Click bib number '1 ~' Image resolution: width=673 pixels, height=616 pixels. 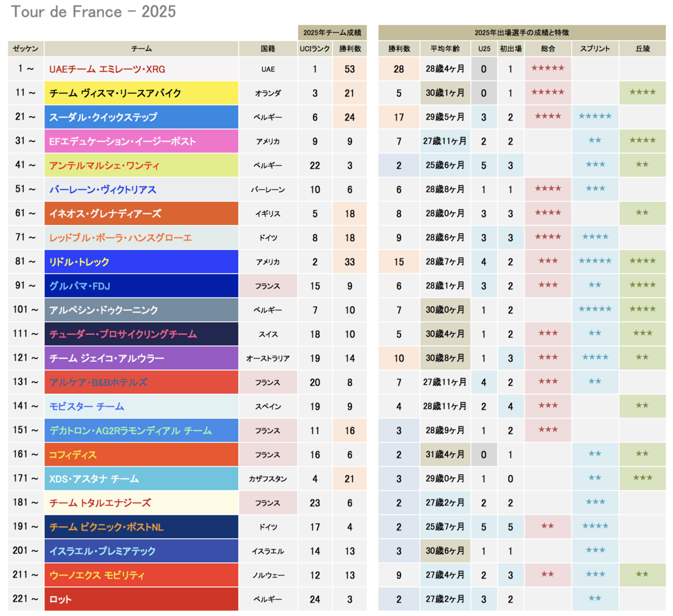point(26,69)
